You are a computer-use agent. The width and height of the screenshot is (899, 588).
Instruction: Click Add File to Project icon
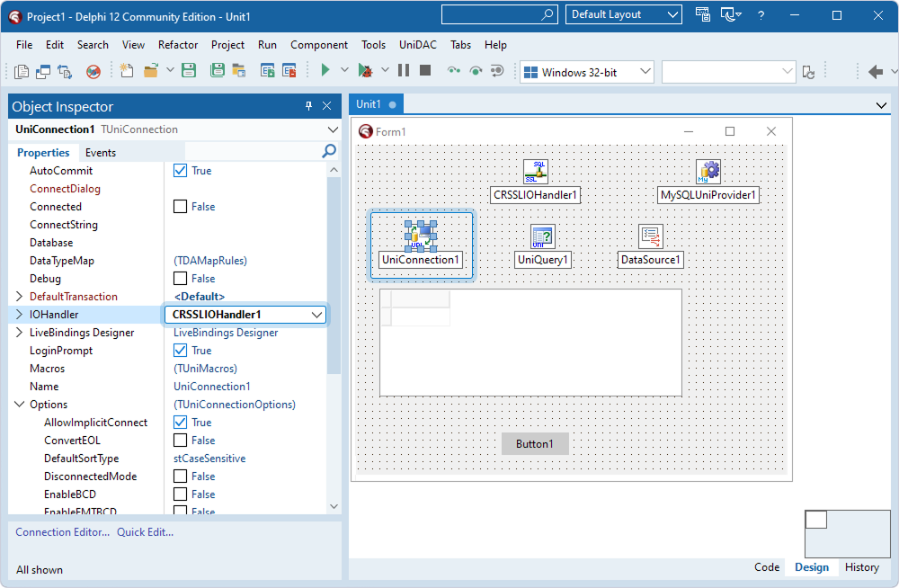pos(267,70)
